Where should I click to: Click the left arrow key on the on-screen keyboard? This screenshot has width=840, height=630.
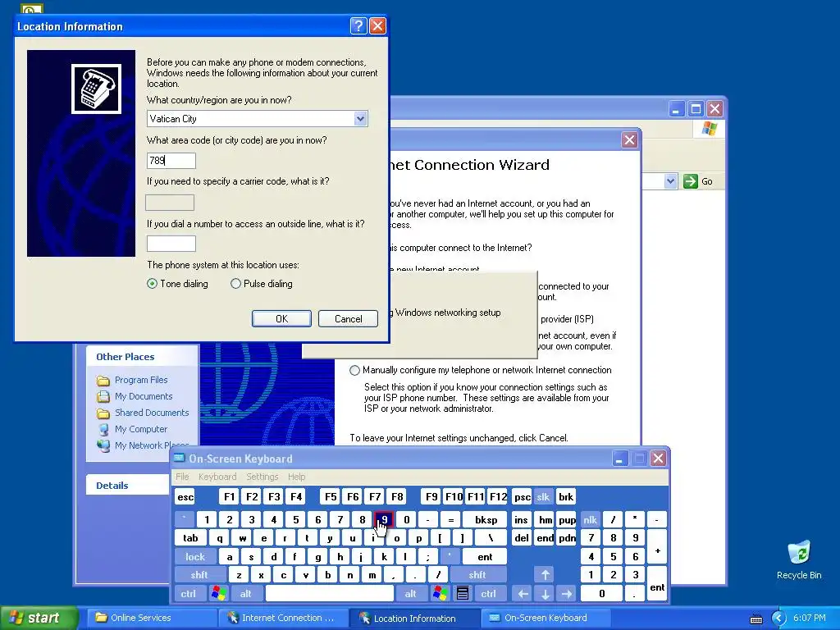point(523,594)
